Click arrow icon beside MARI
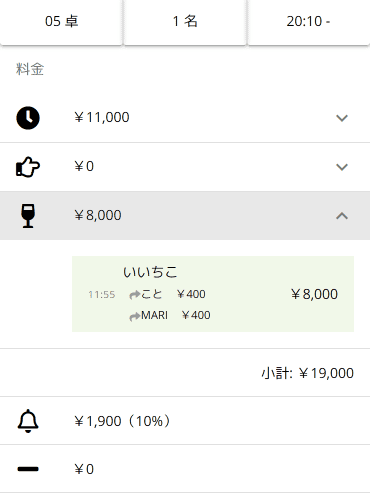The width and height of the screenshot is (370, 500). click(134, 316)
